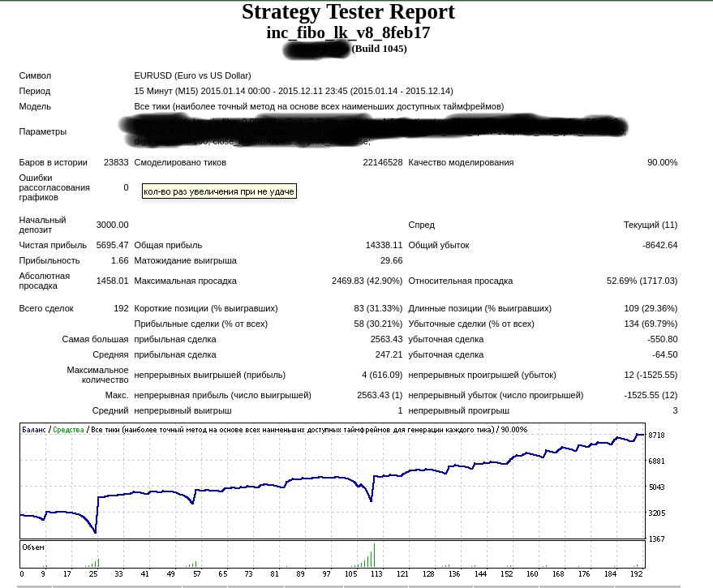
Task: Click average loss trade value -64.50
Action: 665,354
